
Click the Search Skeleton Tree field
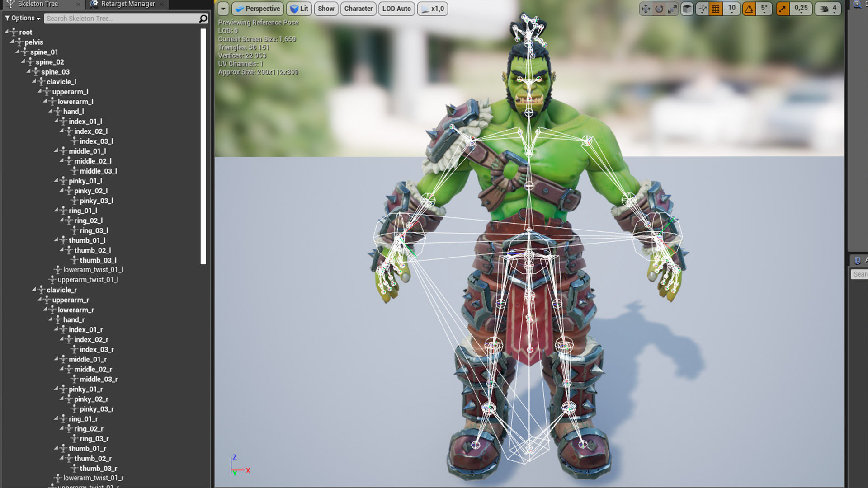coord(122,19)
